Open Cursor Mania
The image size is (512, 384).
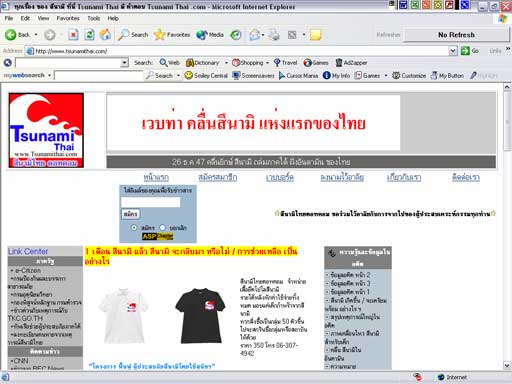pos(298,76)
